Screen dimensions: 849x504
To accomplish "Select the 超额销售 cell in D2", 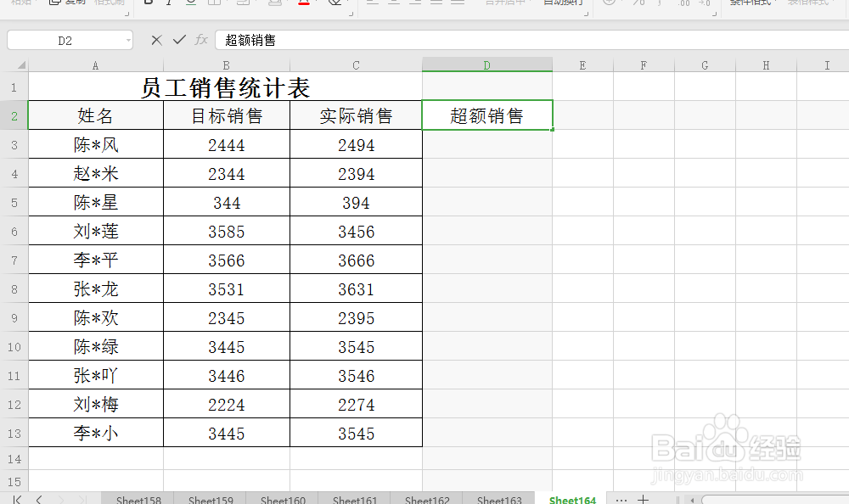I will (486, 115).
